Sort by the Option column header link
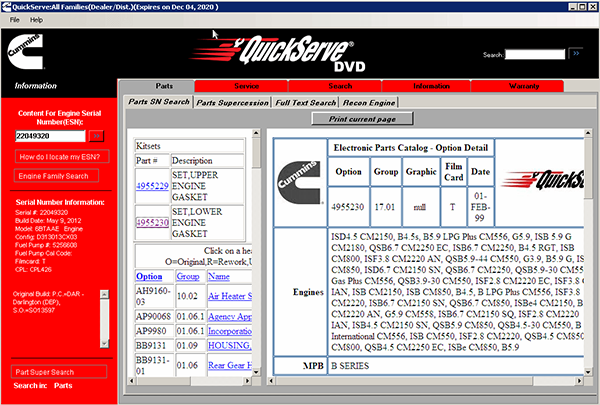The height and width of the screenshot is (405, 600). (149, 276)
